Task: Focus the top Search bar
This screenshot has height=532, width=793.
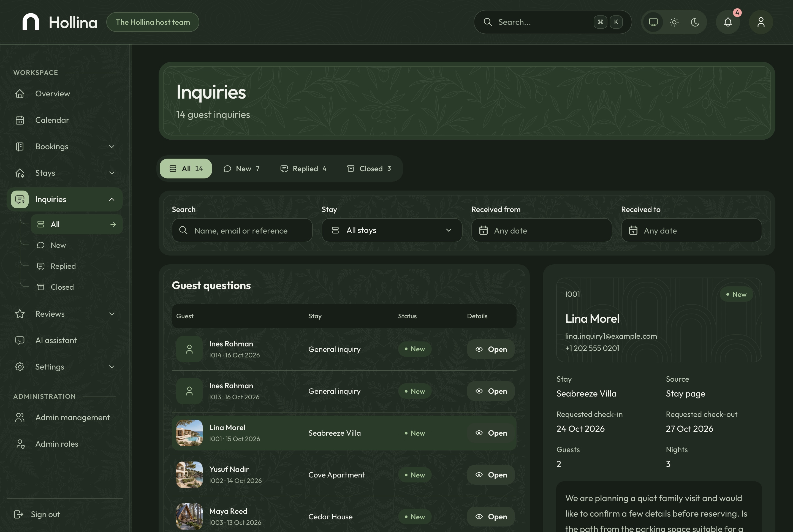Action: (553, 22)
